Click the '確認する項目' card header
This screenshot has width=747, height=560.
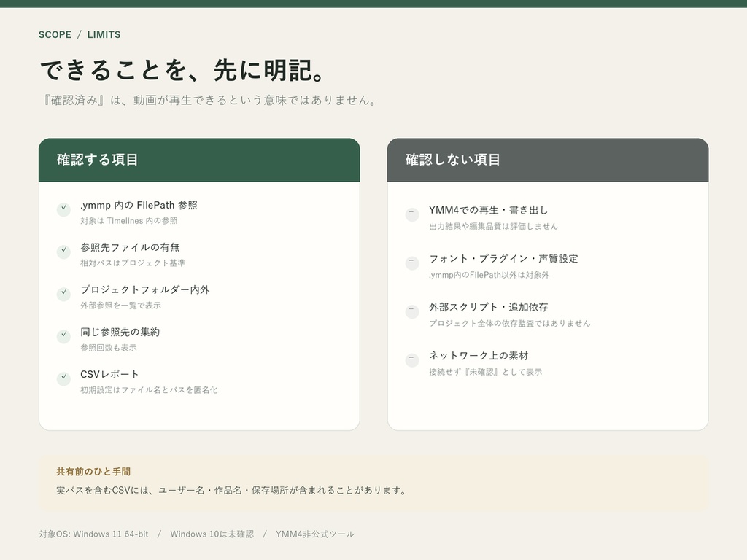point(199,160)
